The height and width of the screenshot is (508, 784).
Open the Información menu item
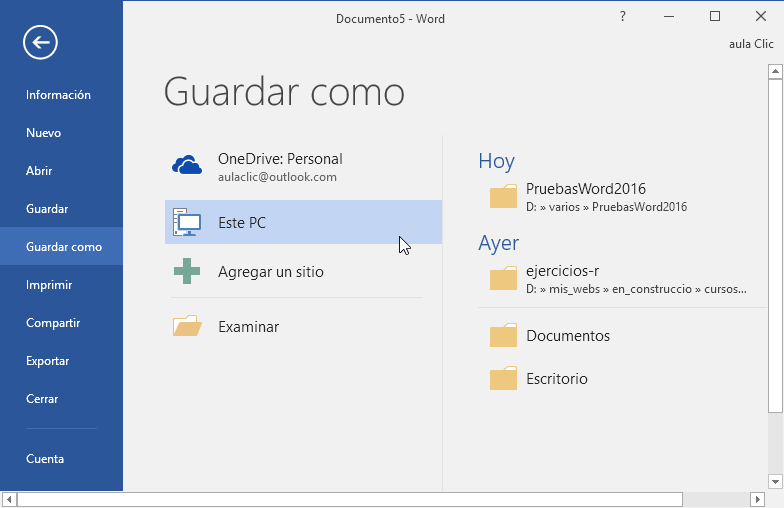[x=58, y=95]
